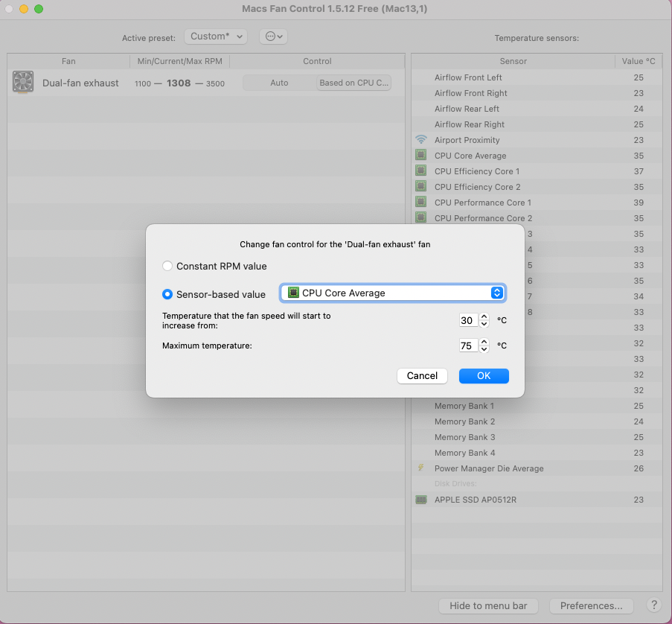Select the Airflow Front Right sensor row
This screenshot has height=624, width=672.
(x=537, y=93)
